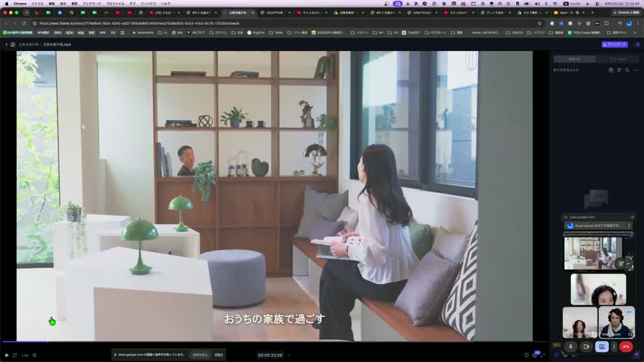Toggle camera in the Meet mini window
The image size is (644, 362).
[586, 347]
